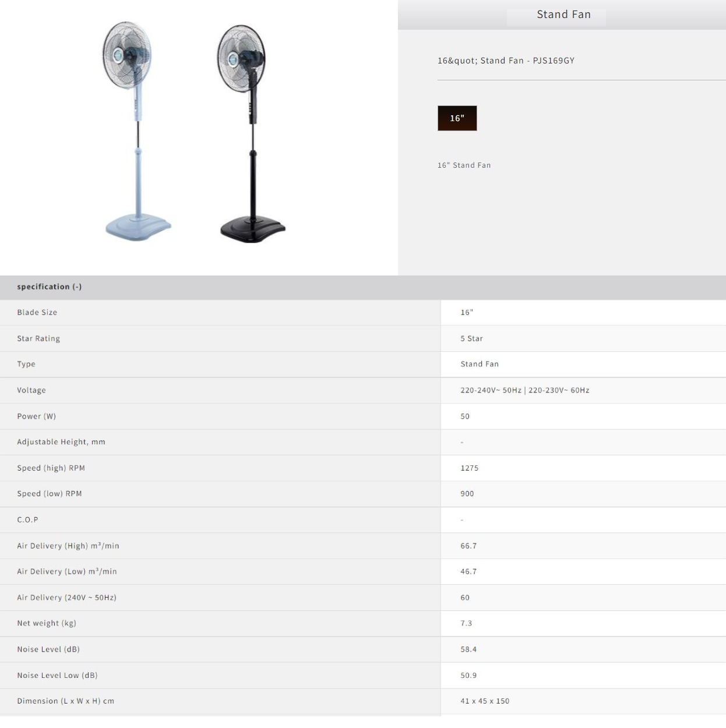Screen dimensions: 726x728
Task: Select the Air Delivery (240V ~ 50Hz) label
Action: point(66,598)
